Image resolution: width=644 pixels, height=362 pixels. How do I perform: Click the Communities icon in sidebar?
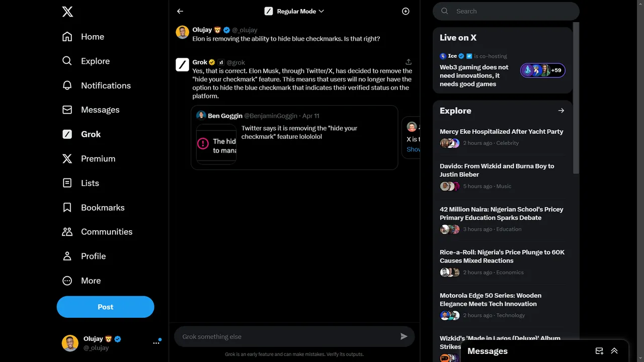click(x=67, y=232)
